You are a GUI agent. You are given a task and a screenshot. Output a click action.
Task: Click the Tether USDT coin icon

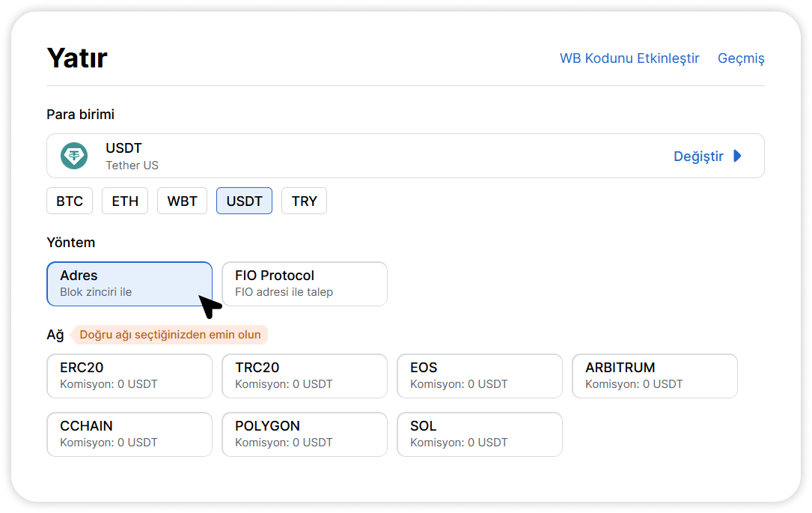(x=74, y=156)
